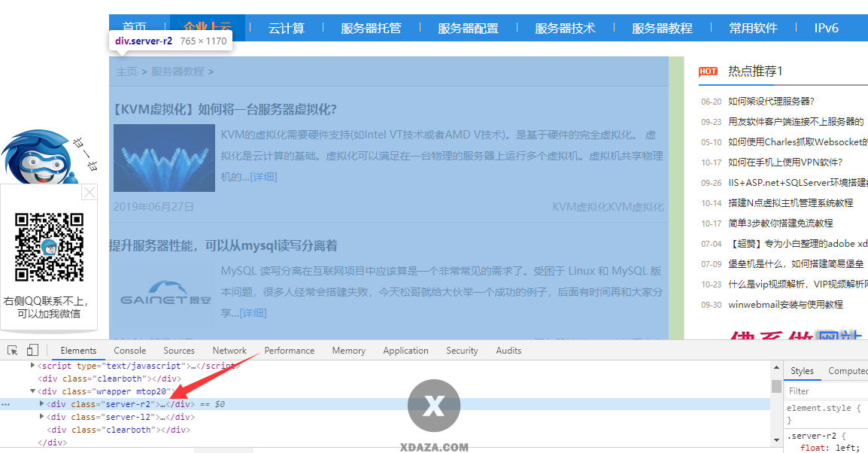Open the 堡垒机是什么 hot link
This screenshot has width=868, height=453.
click(x=796, y=264)
